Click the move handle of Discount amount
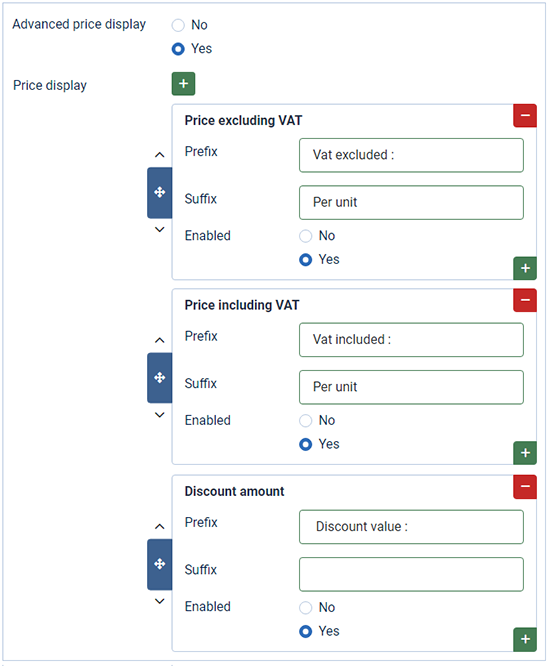 160,564
